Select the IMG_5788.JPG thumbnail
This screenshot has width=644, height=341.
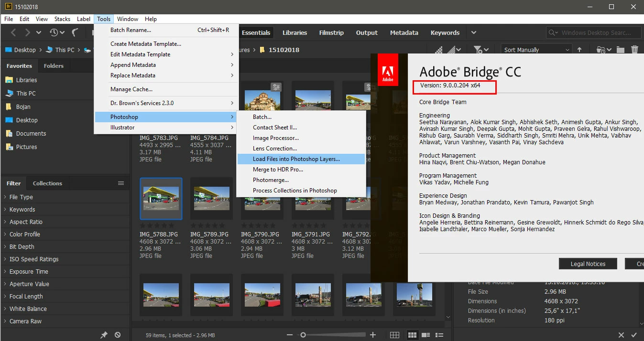(x=161, y=198)
